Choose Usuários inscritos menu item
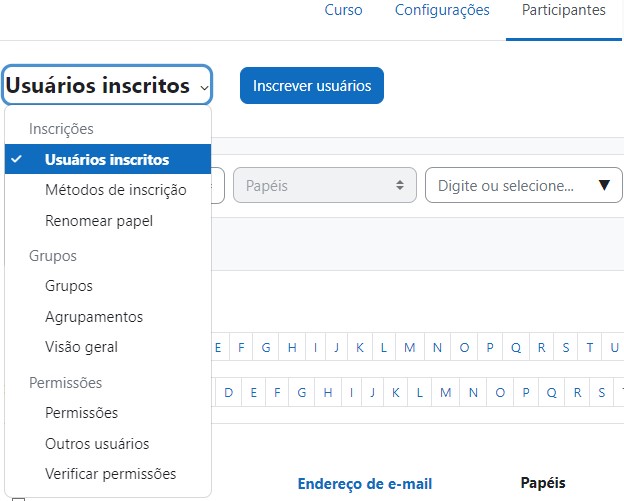 click(107, 160)
